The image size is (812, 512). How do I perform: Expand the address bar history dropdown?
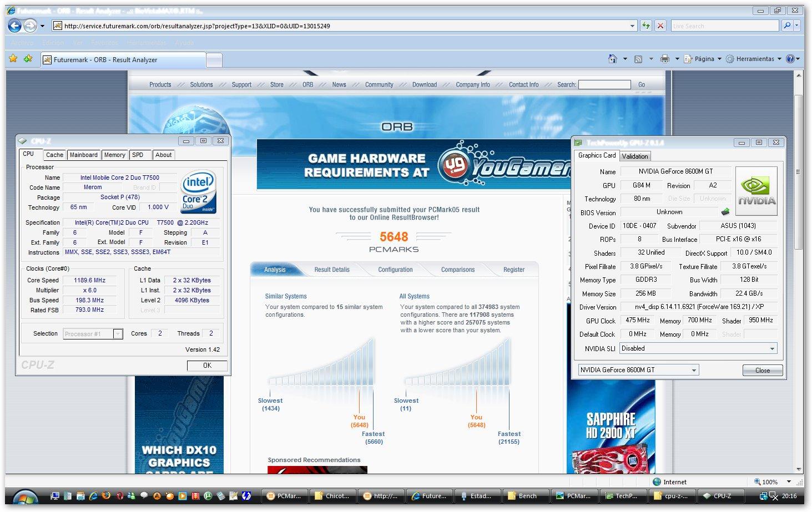pyautogui.click(x=632, y=26)
